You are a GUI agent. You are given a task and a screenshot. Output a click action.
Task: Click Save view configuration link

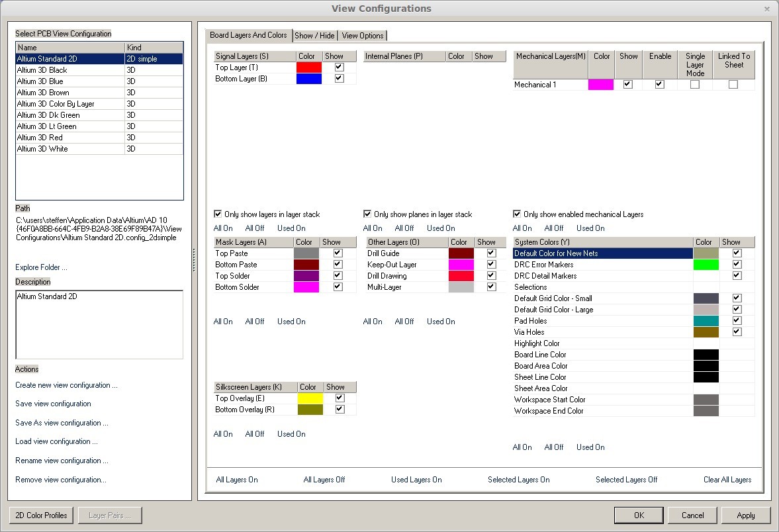point(53,404)
